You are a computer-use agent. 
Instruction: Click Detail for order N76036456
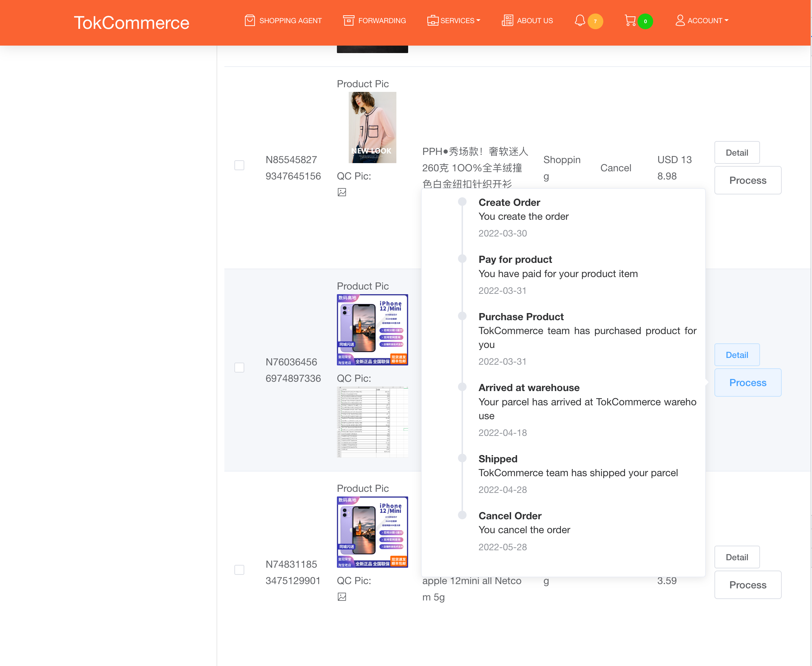click(736, 354)
